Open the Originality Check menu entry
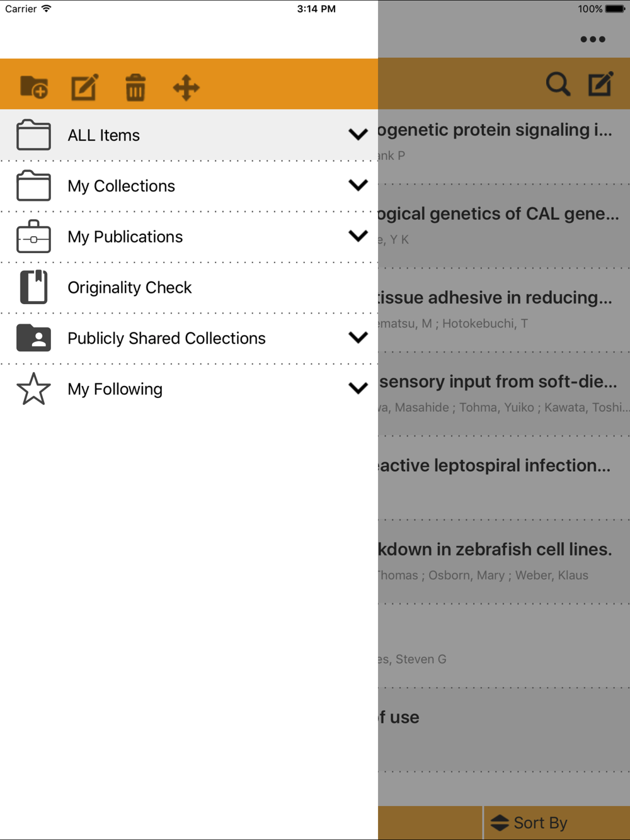 pyautogui.click(x=189, y=287)
